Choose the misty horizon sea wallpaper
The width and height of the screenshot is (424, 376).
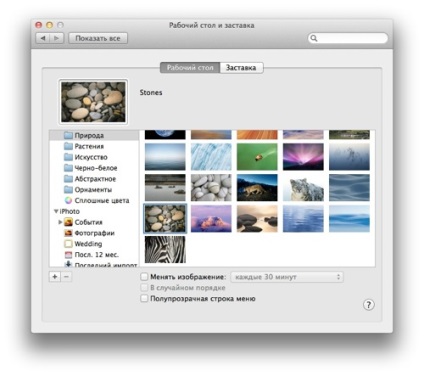pyautogui.click(x=165, y=157)
